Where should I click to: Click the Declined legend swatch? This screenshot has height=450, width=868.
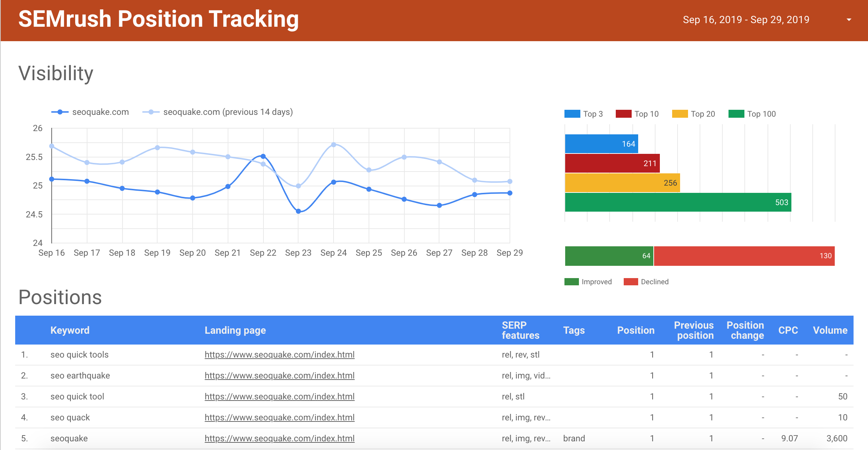(631, 282)
